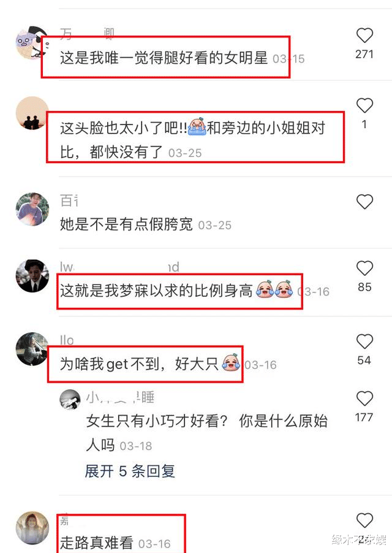The width and height of the screenshot is (392, 553).
Task: Like the 走路真难看 comment
Action: coord(364,521)
